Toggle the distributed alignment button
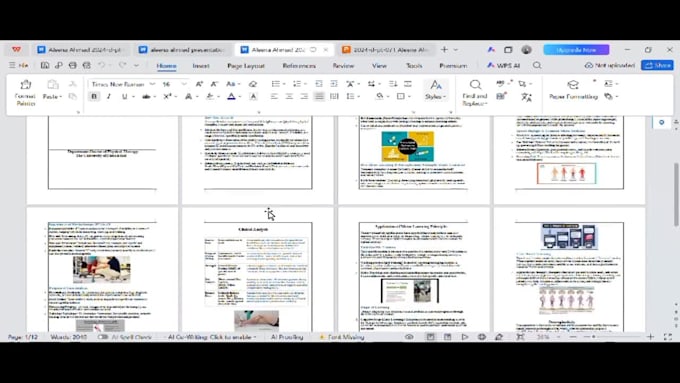 coord(334,96)
